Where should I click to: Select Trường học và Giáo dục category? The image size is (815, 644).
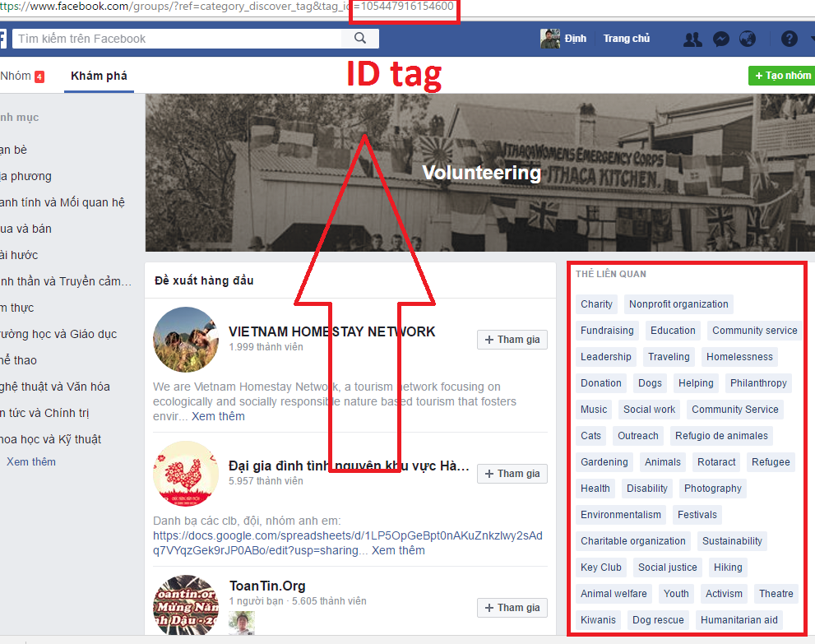pyautogui.click(x=58, y=334)
